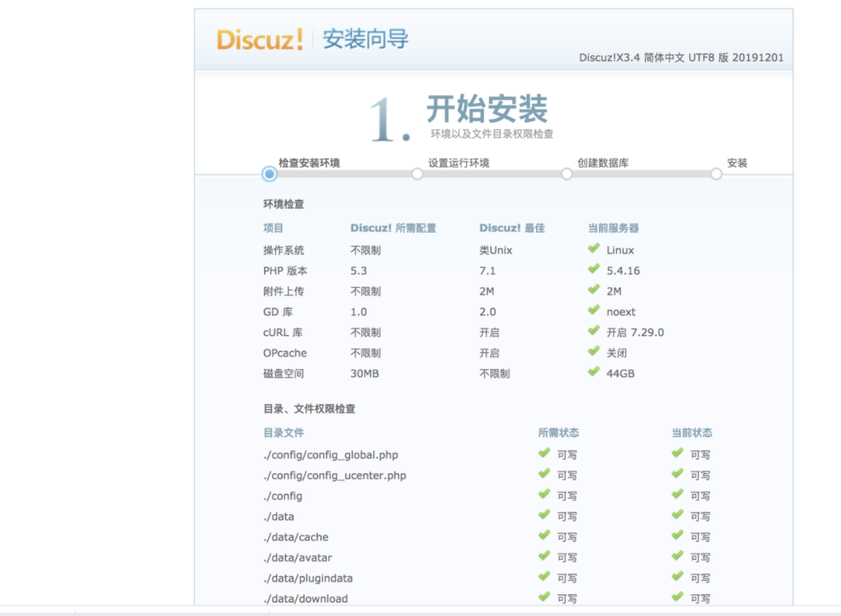Click 所需状态 checkmark for ./data row
841x616 pixels.
[x=544, y=515]
